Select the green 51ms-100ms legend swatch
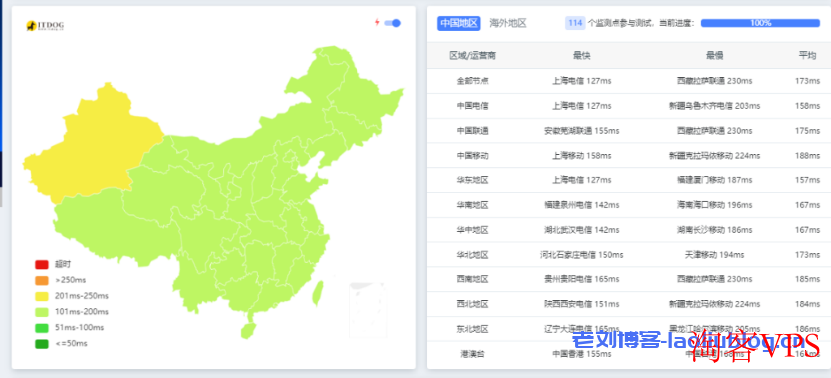Image resolution: width=831 pixels, height=378 pixels. pos(42,328)
